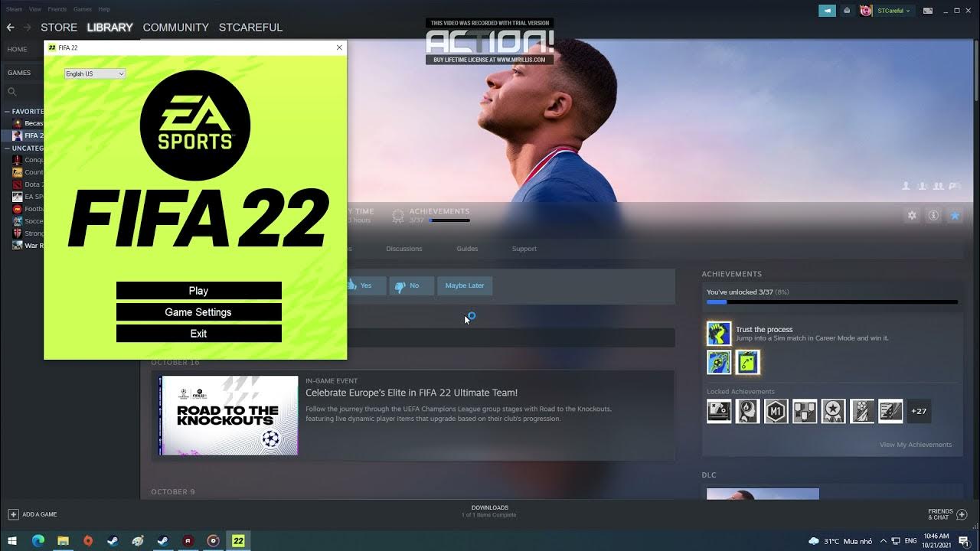Click the game settings gear icon
This screenshot has height=551, width=980.
pos(912,216)
